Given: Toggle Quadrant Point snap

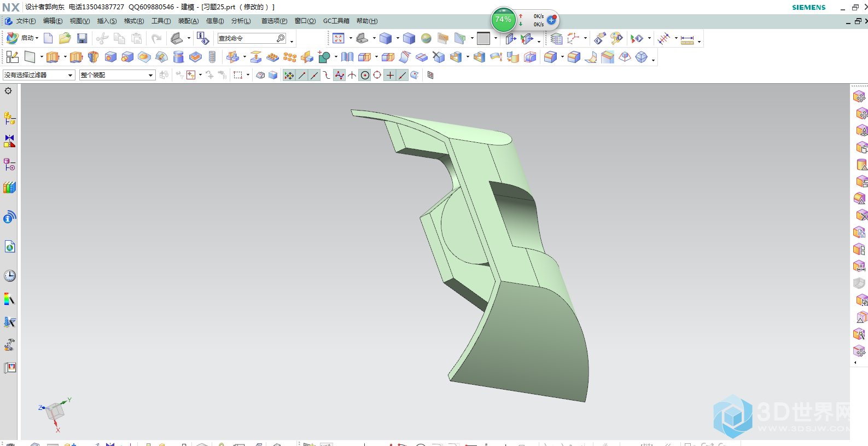Looking at the screenshot, I should [x=377, y=75].
